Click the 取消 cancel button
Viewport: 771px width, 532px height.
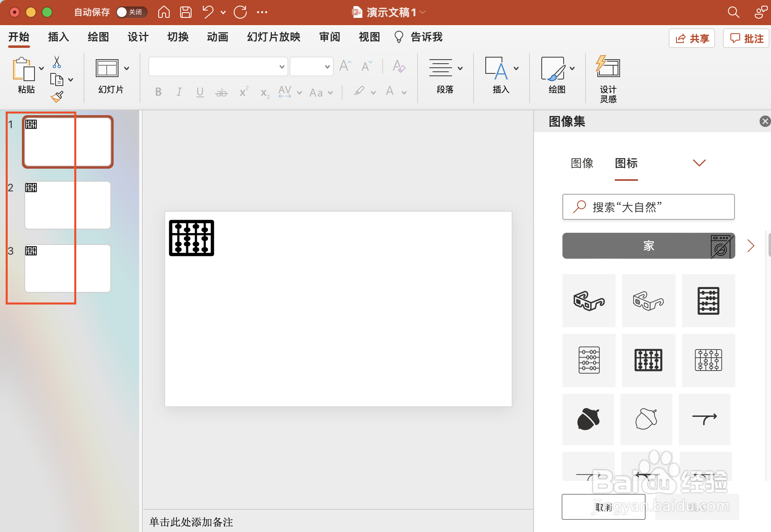pos(603,506)
